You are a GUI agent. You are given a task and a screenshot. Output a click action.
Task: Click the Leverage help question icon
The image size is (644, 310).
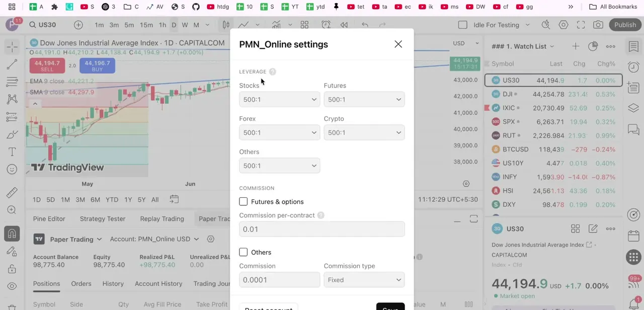pos(273,71)
